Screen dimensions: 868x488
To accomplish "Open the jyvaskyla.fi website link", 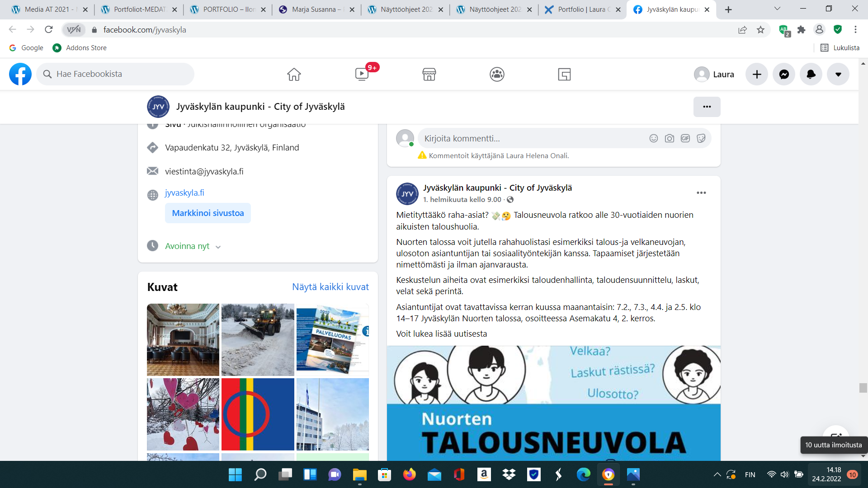I will [x=184, y=193].
